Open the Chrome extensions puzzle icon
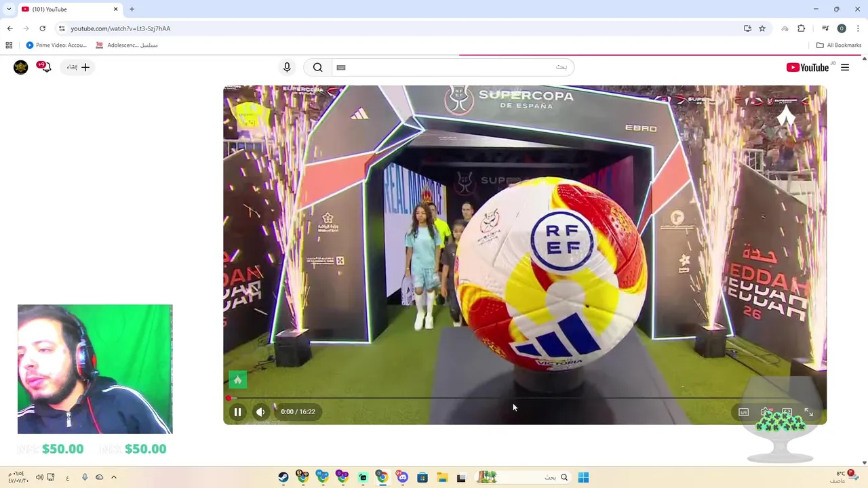This screenshot has width=868, height=488. 801,28
